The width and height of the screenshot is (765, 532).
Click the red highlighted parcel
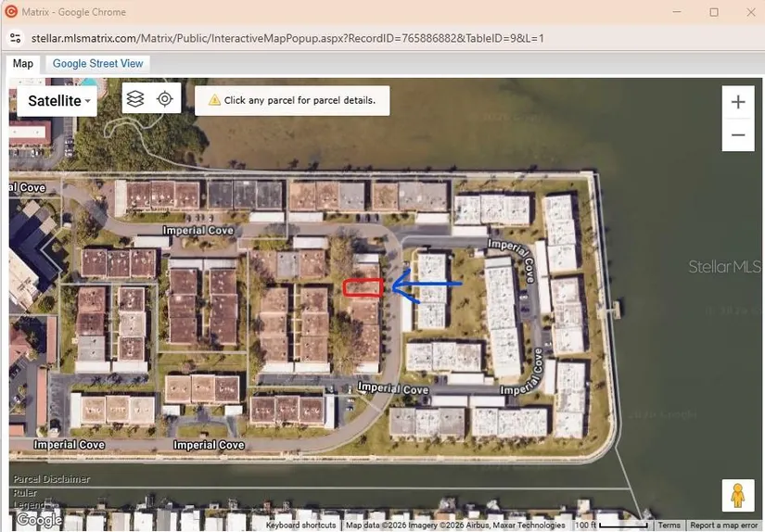[363, 287]
